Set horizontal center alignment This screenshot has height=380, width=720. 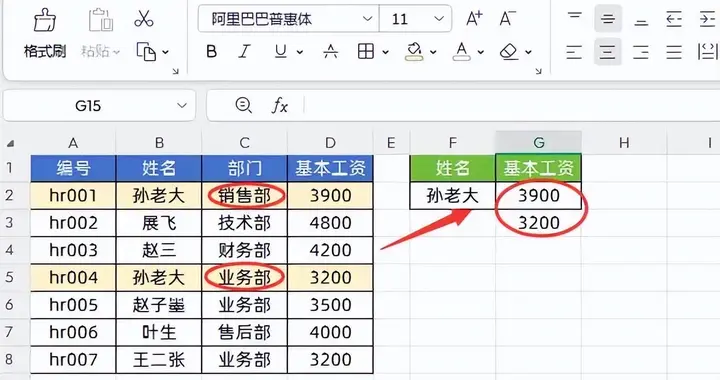pos(608,51)
